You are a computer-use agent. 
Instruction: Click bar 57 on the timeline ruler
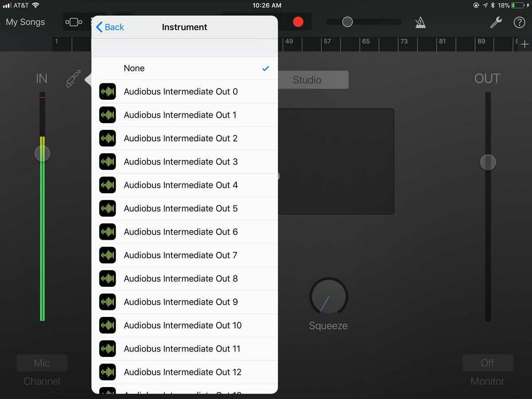(x=327, y=41)
